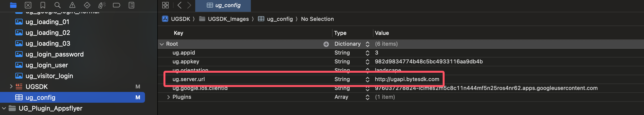Expand the UGSDK group in navigator
The width and height of the screenshot is (644, 115).
coord(11,86)
